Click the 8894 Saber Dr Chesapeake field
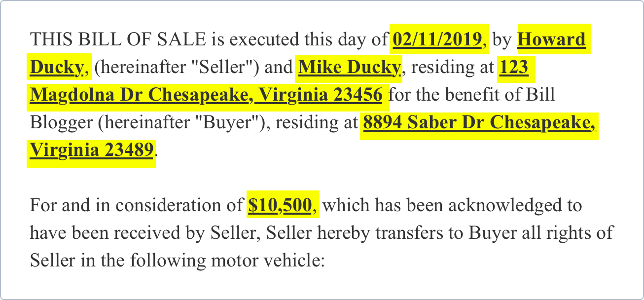 (x=478, y=123)
